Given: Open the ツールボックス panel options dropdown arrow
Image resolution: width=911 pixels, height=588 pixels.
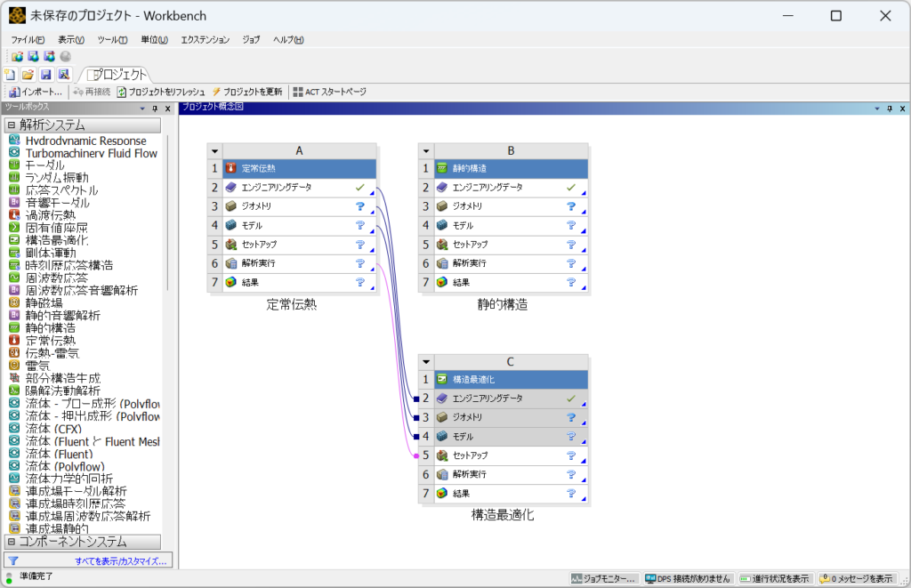Looking at the screenshot, I should click(142, 109).
